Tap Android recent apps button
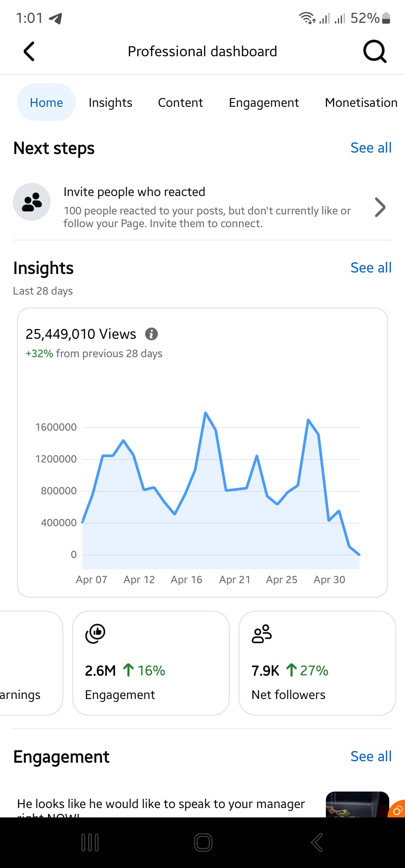The image size is (405, 868). (90, 843)
